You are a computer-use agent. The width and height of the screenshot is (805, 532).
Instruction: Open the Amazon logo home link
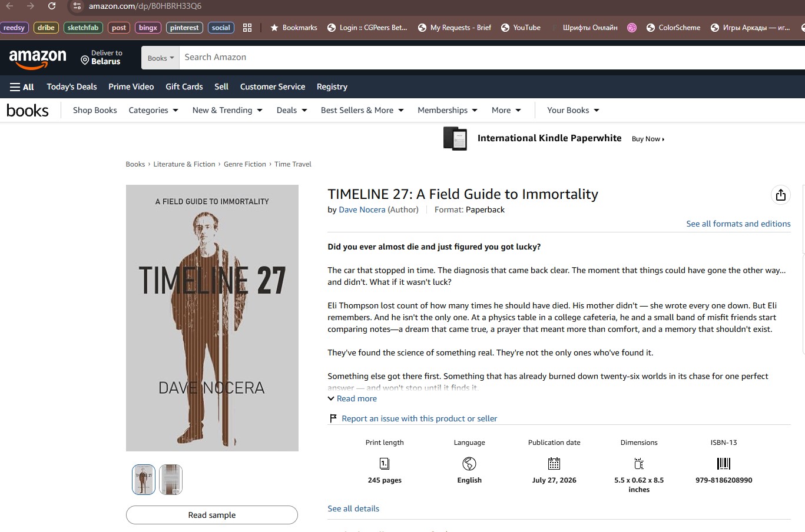tap(38, 58)
